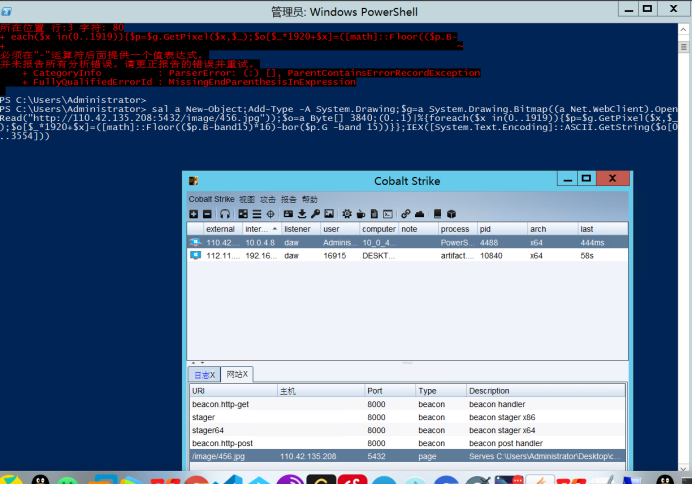Sort sessions by user column header
The image size is (692, 484).
tap(339, 229)
